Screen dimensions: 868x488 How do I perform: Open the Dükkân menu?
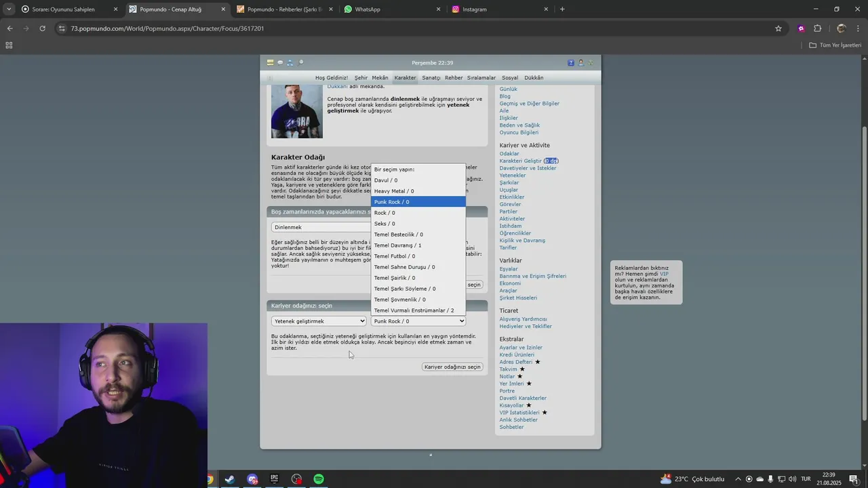(534, 78)
